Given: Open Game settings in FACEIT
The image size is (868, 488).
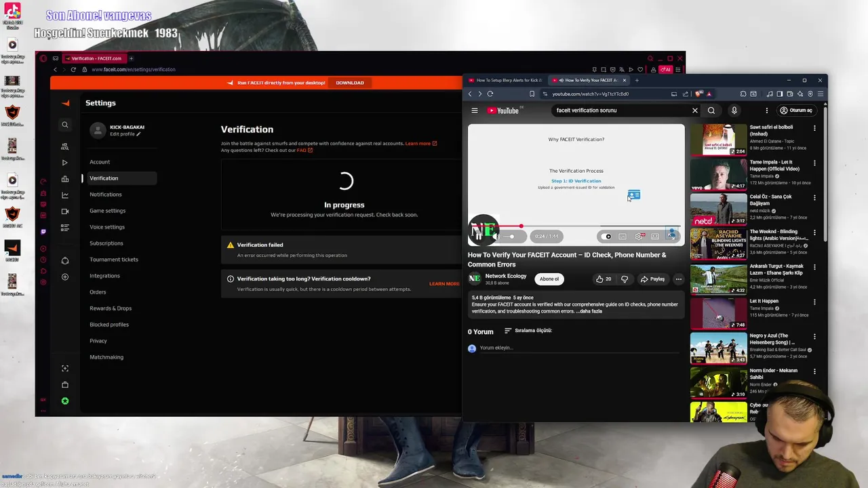Looking at the screenshot, I should tap(107, 211).
